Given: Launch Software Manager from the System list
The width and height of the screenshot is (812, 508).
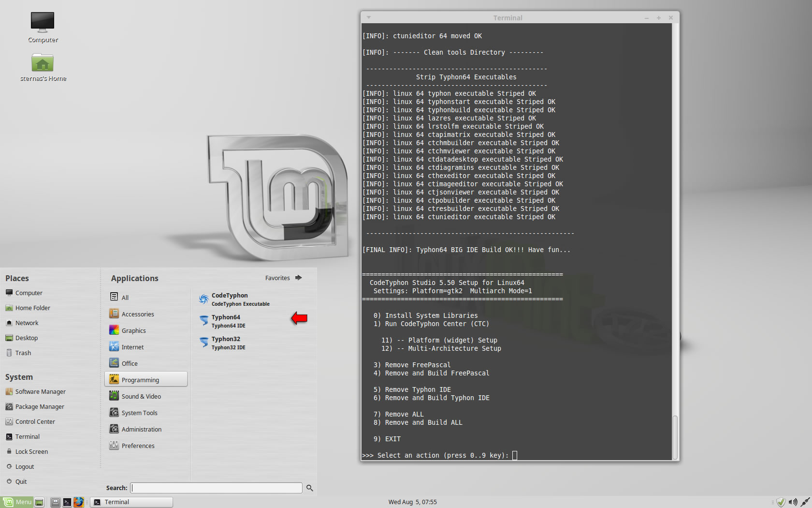Looking at the screenshot, I should pyautogui.click(x=35, y=391).
